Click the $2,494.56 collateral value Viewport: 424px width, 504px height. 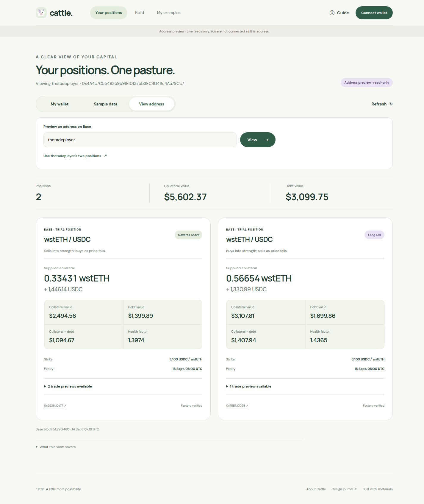pos(62,316)
